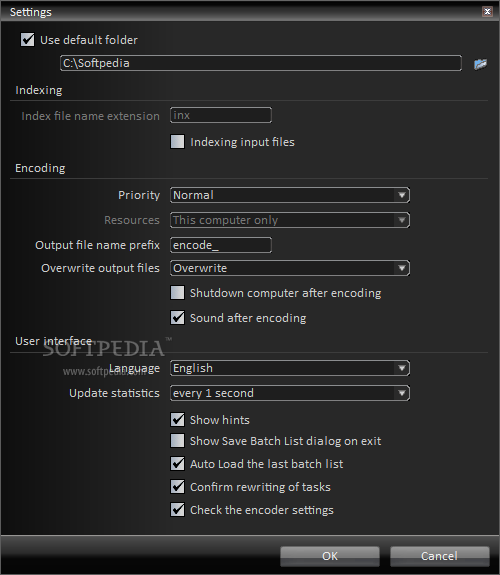Open the Priority dropdown

290,195
